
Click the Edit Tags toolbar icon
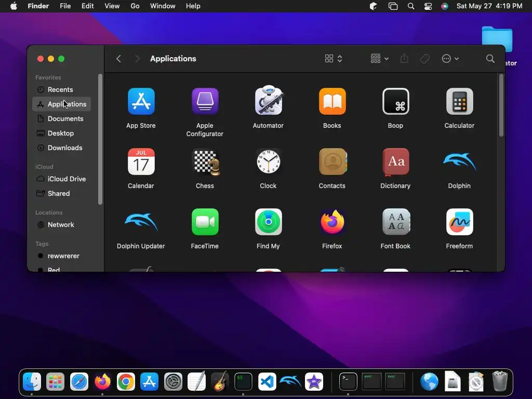tap(425, 59)
